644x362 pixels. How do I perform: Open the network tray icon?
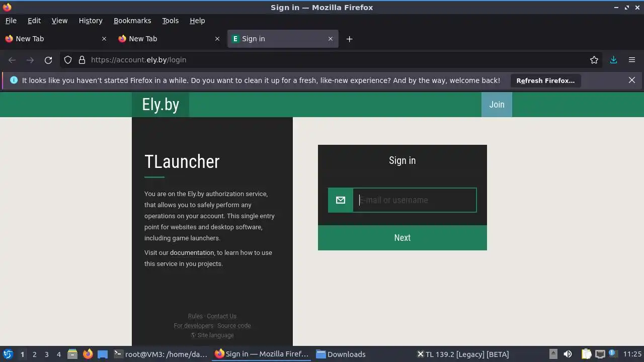600,354
